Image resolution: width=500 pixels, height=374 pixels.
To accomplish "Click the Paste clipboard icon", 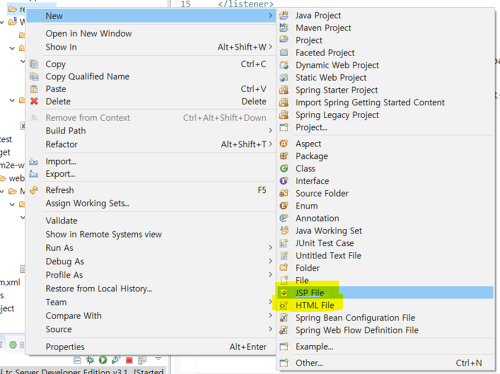I will pos(34,89).
